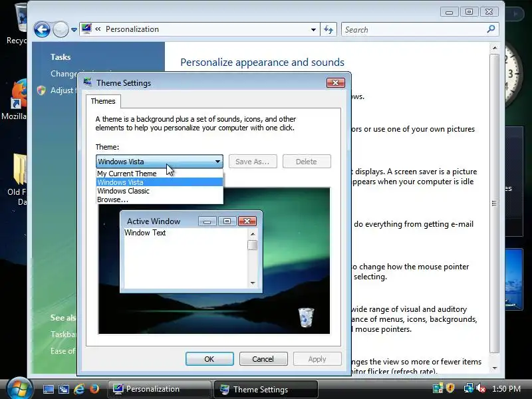532x399 pixels.
Task: Click the Save As... button
Action: coord(253,162)
